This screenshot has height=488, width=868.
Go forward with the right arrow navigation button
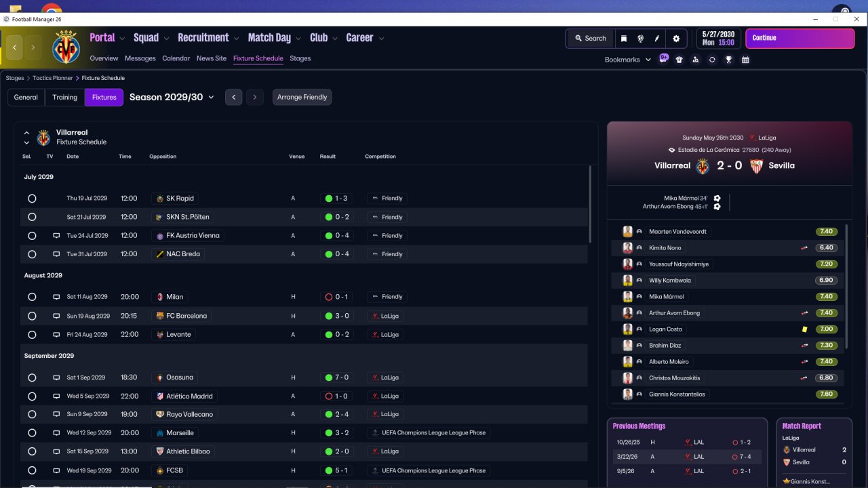33,47
